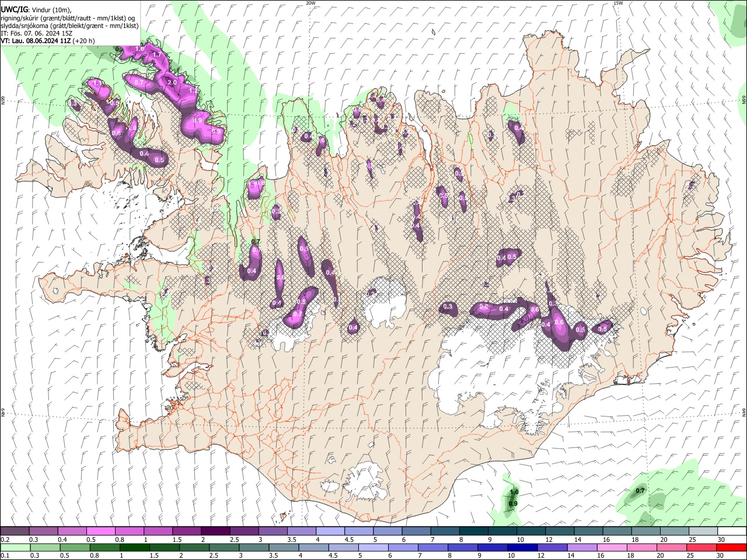Click the '15W' longitude label
The height and width of the screenshot is (560, 747).
point(618,3)
